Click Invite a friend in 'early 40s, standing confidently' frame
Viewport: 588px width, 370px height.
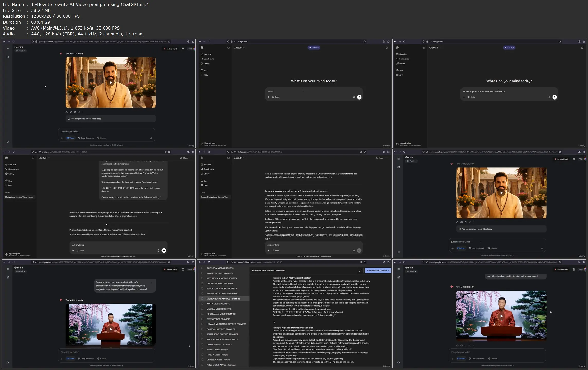point(561,269)
